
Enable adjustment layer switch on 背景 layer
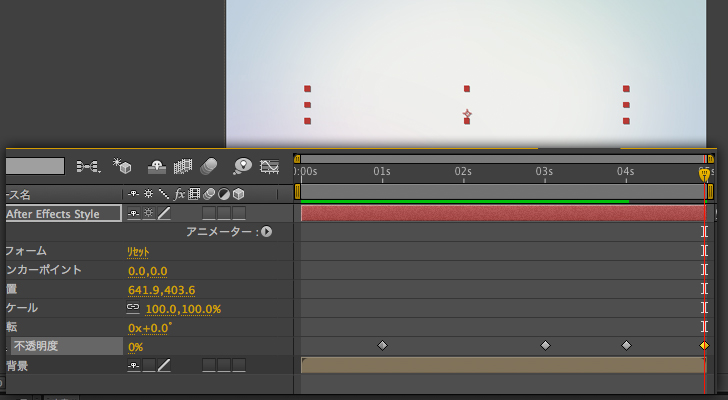point(224,365)
